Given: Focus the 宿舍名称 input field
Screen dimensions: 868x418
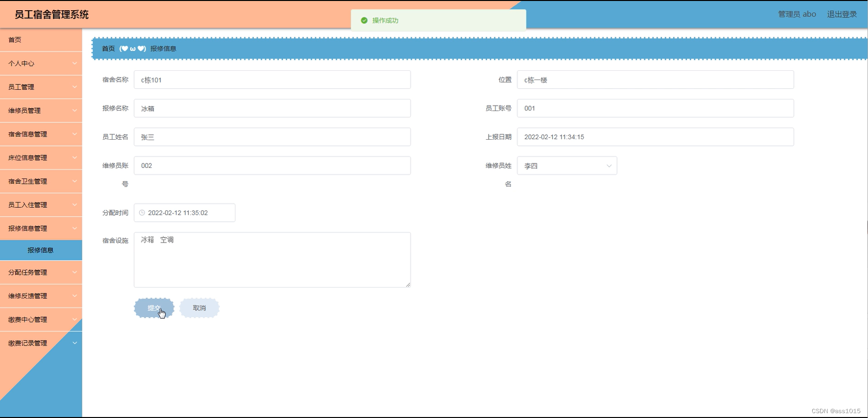Looking at the screenshot, I should tap(272, 80).
